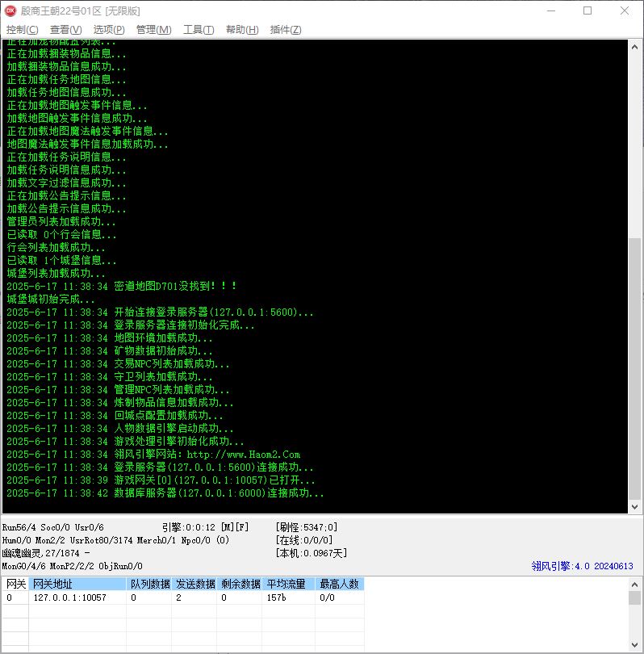Click the 数据库服务器 连接成功 log line
The width and height of the screenshot is (644, 654).
(165, 493)
